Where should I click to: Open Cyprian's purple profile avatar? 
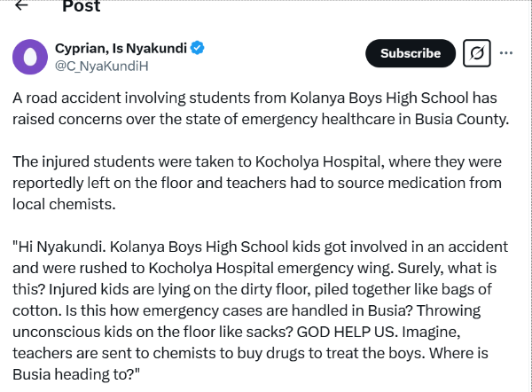30,57
